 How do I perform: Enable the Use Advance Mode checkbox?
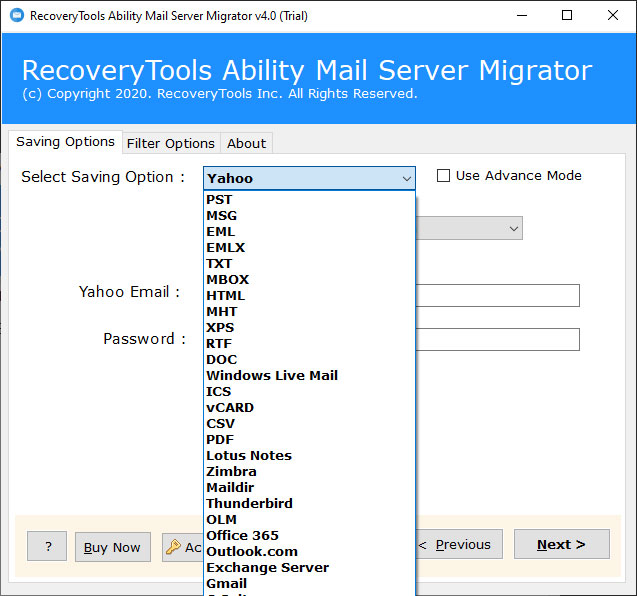click(x=443, y=176)
